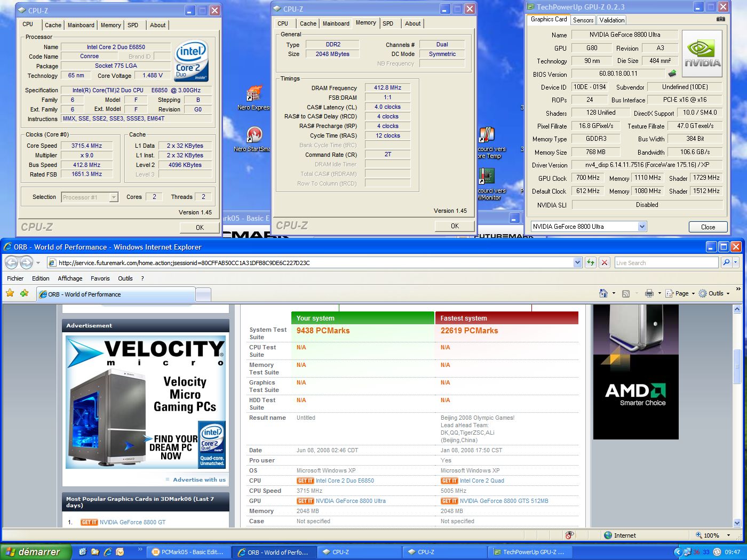Open the CPU-Z Processor selection dropdown
The height and width of the screenshot is (560, 747).
(x=114, y=197)
